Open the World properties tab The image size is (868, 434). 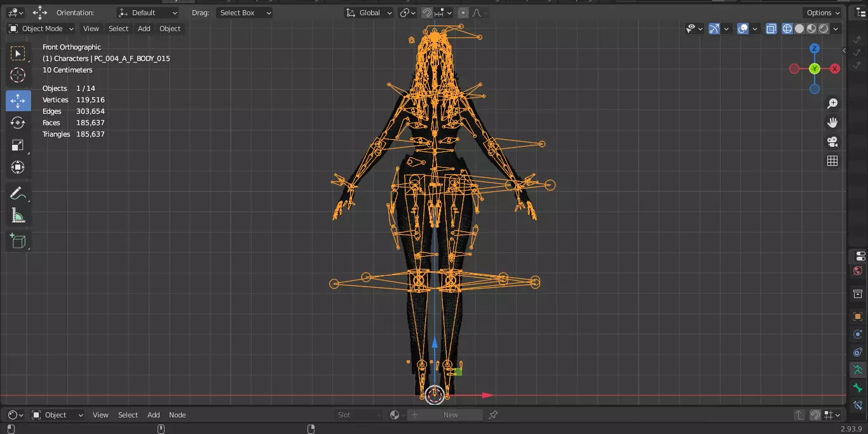[858, 271]
